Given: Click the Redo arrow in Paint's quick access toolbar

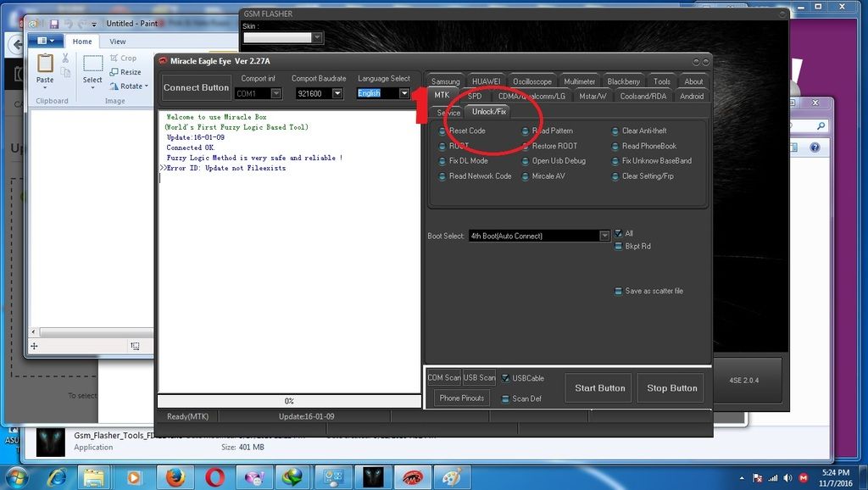Looking at the screenshot, I should point(82,24).
